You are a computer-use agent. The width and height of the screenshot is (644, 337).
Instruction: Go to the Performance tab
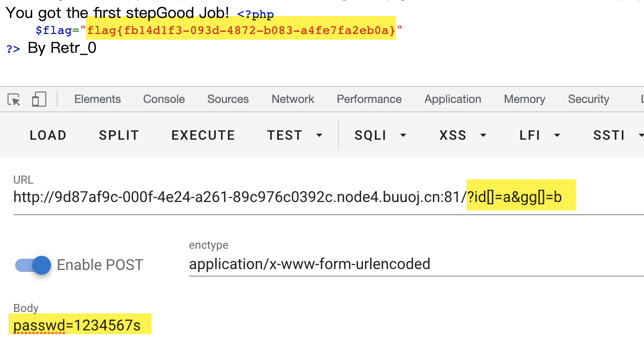[x=369, y=99]
